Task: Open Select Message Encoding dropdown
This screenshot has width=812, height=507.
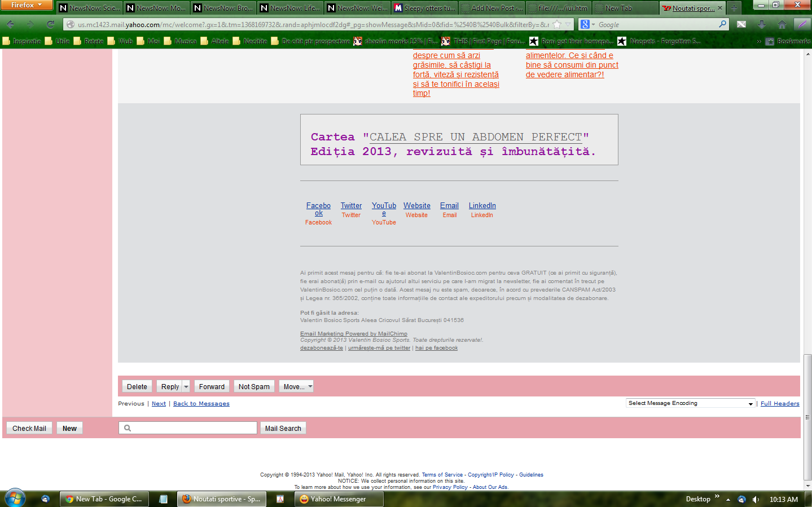Action: [x=690, y=403]
